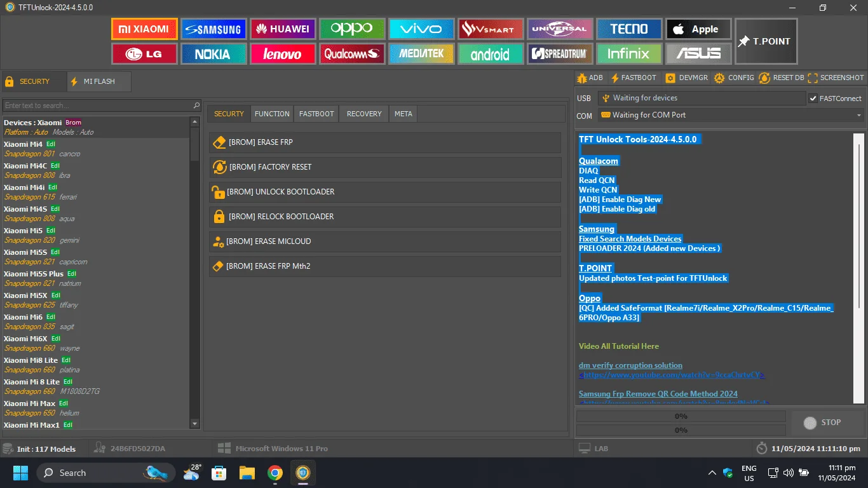868x488 pixels.
Task: Open the CONFIG settings
Action: [x=734, y=78]
